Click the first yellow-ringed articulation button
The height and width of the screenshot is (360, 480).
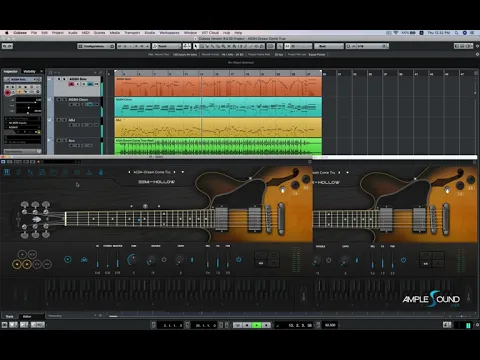pyautogui.click(x=17, y=264)
